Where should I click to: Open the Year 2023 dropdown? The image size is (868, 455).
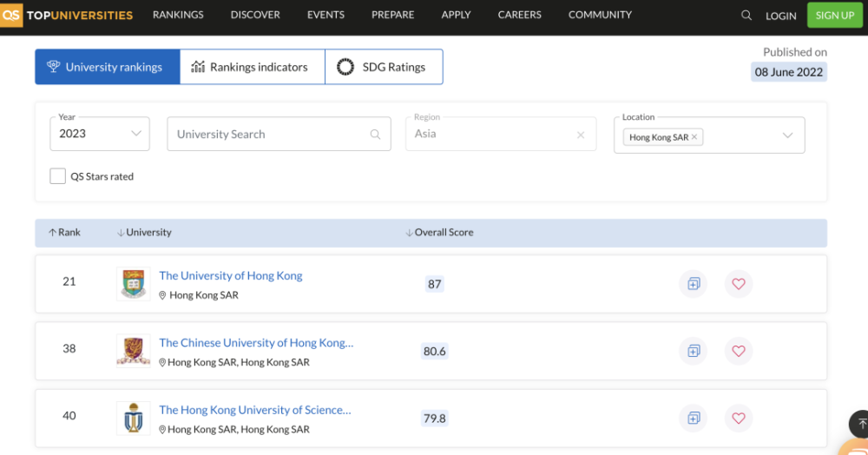point(100,134)
